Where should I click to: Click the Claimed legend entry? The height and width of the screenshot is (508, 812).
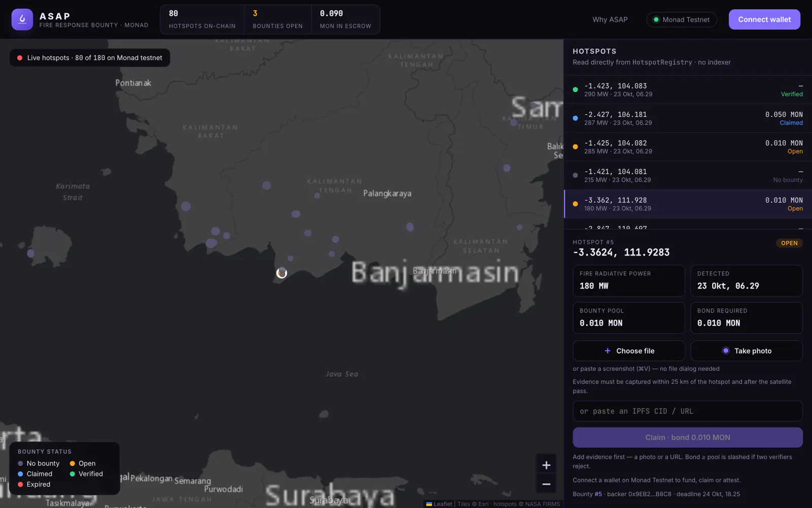point(35,474)
